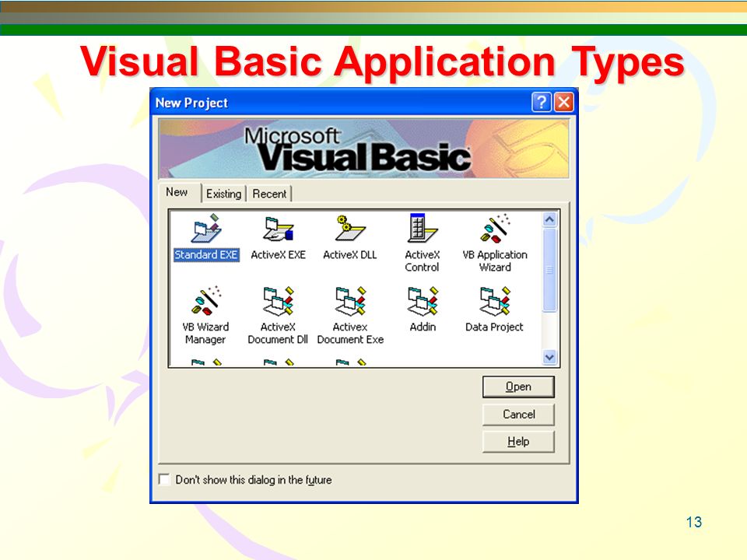
Task: Select the VB Application Wizard icon
Action: tap(495, 229)
